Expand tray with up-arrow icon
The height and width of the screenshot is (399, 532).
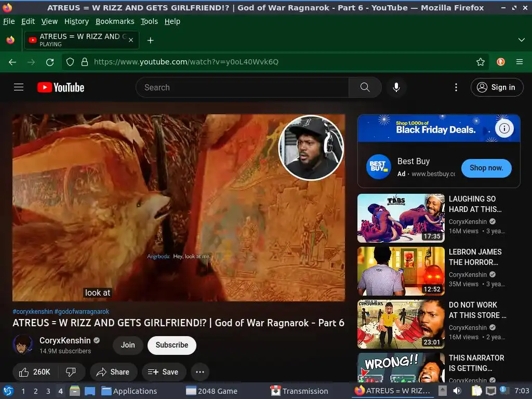click(x=442, y=391)
